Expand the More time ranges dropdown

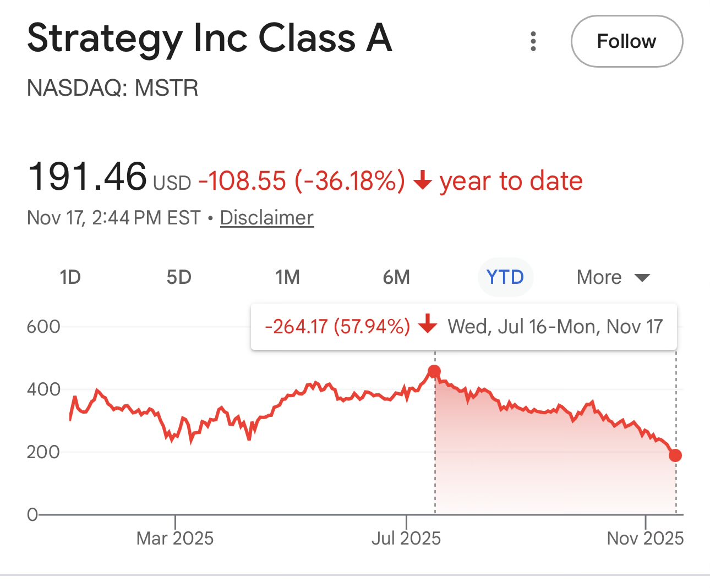coord(599,277)
